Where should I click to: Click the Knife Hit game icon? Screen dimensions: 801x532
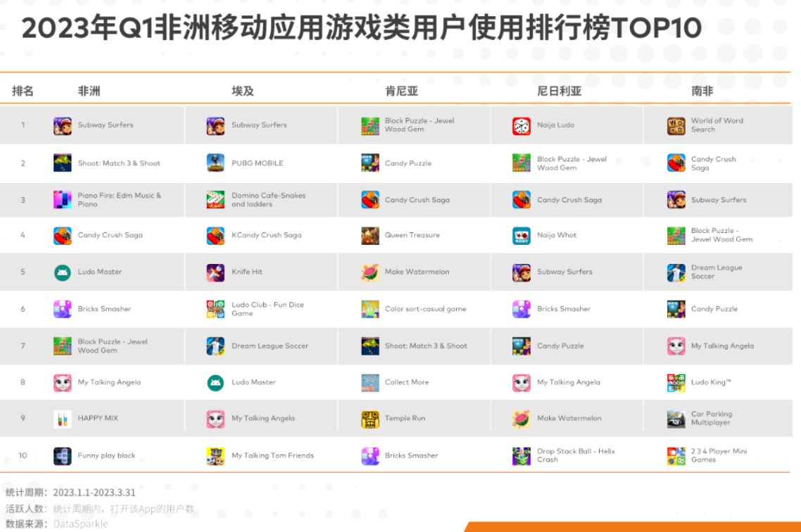click(215, 272)
